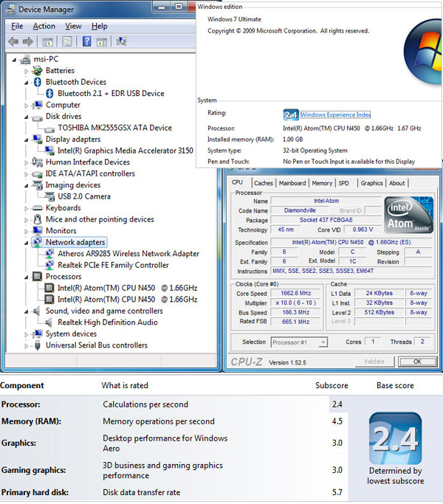Click the USB 2.0 Camera device icon
This screenshot has height=504, width=443.
point(49,196)
